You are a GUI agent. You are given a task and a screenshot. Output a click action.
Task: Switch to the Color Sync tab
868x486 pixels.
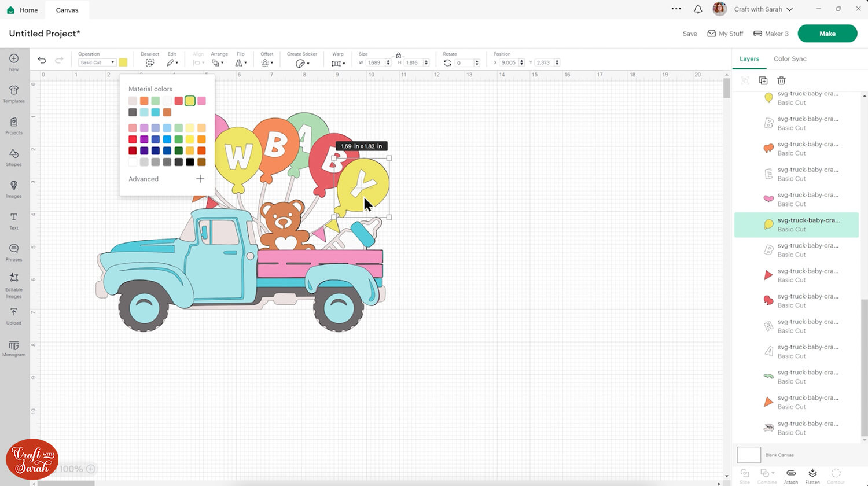pos(790,59)
